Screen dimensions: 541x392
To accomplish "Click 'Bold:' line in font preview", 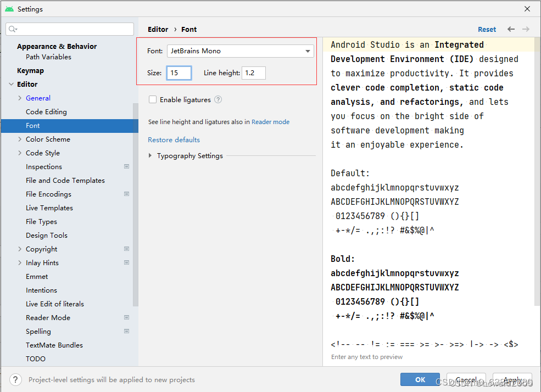I will coord(343,259).
